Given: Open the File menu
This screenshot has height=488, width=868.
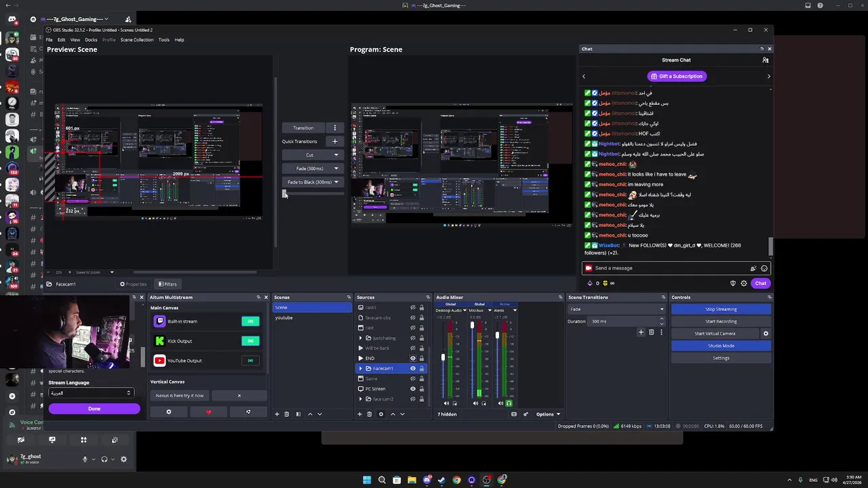Looking at the screenshot, I should click(x=49, y=40).
